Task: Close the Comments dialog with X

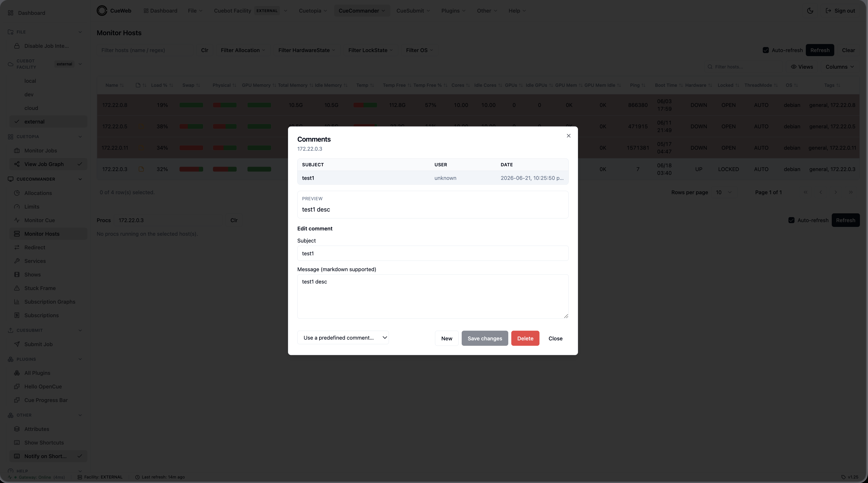Action: point(568,136)
